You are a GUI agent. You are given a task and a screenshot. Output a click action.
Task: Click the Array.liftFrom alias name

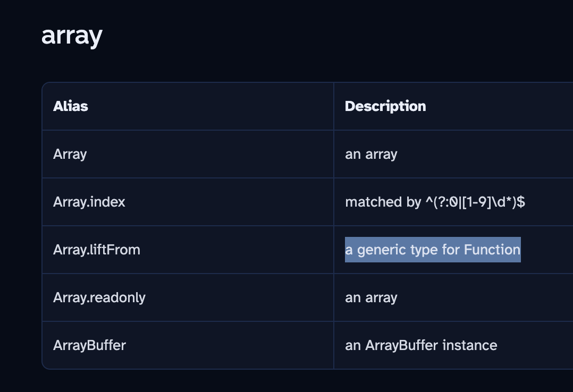(97, 250)
